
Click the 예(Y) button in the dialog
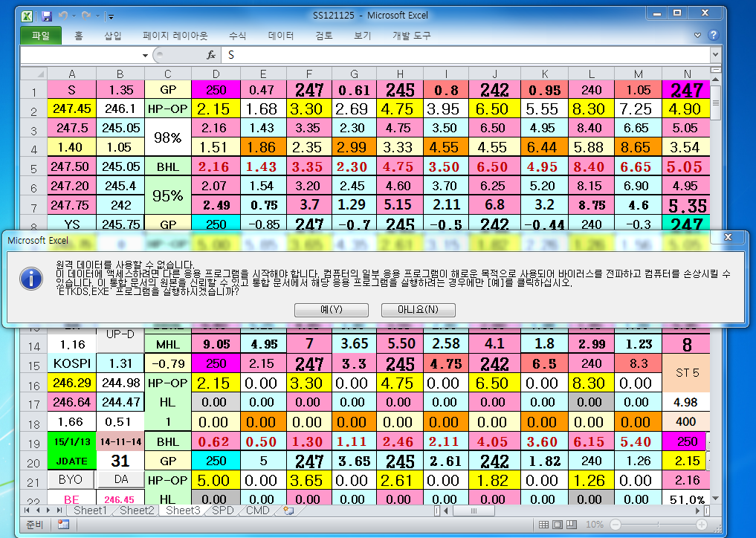pos(331,309)
